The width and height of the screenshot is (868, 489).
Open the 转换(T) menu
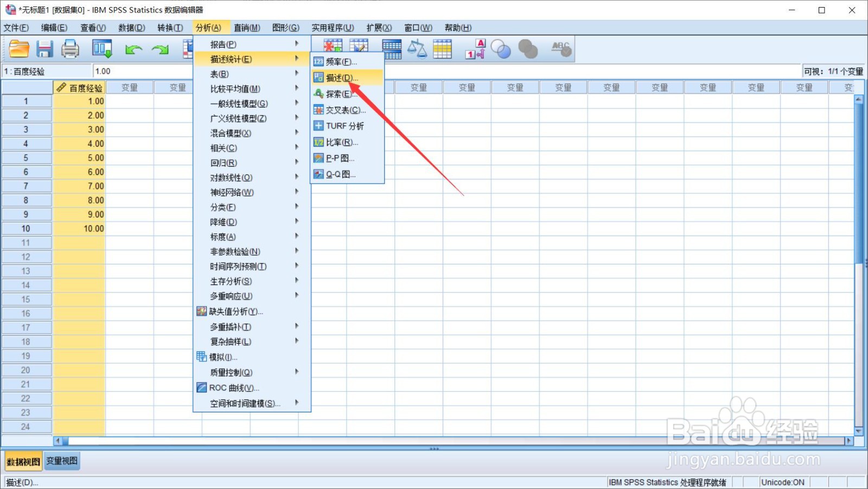click(170, 28)
